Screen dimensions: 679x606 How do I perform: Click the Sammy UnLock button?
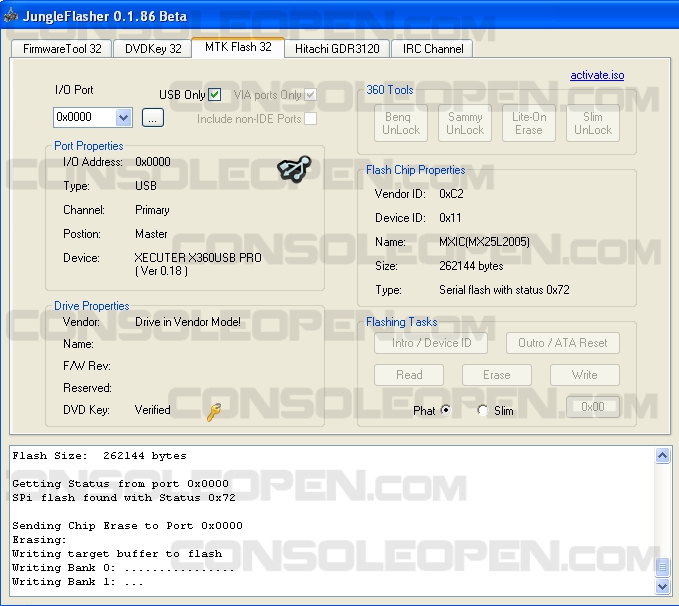coord(465,123)
